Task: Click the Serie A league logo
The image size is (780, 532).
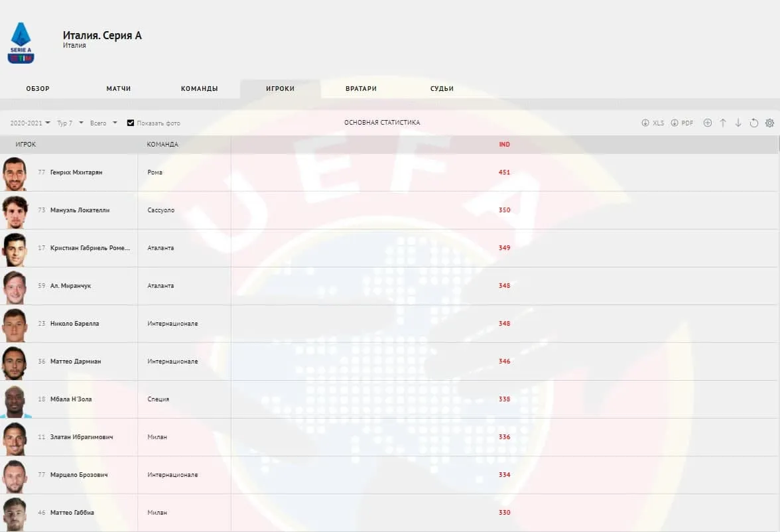Action: click(21, 42)
